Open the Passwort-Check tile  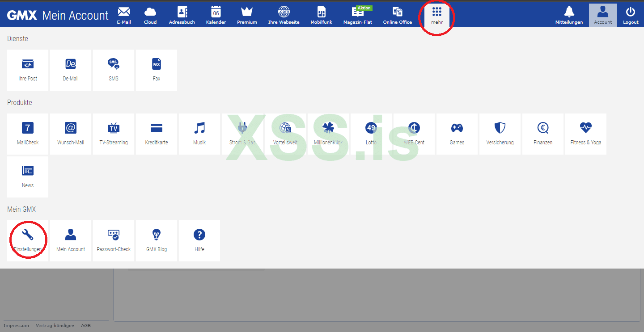[x=114, y=241]
